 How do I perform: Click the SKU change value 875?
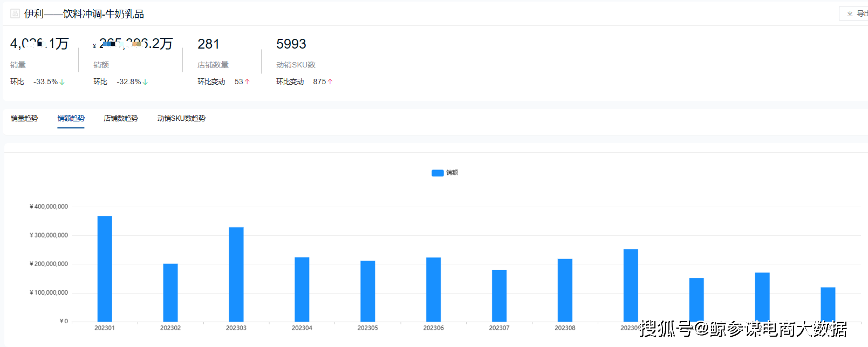319,81
